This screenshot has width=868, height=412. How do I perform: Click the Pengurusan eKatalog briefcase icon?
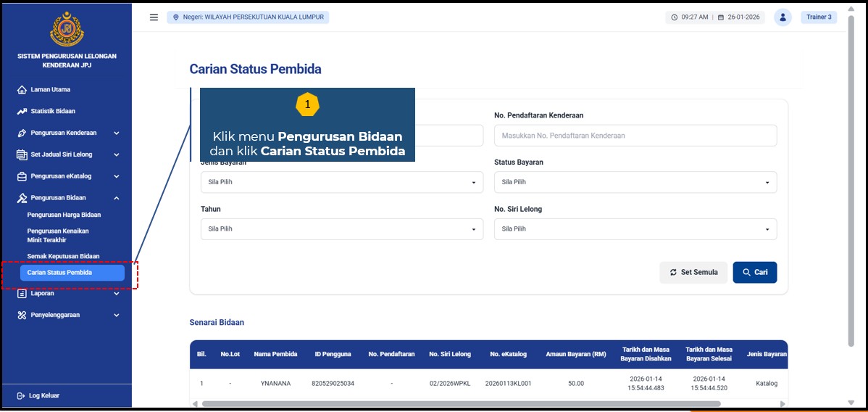[22, 176]
